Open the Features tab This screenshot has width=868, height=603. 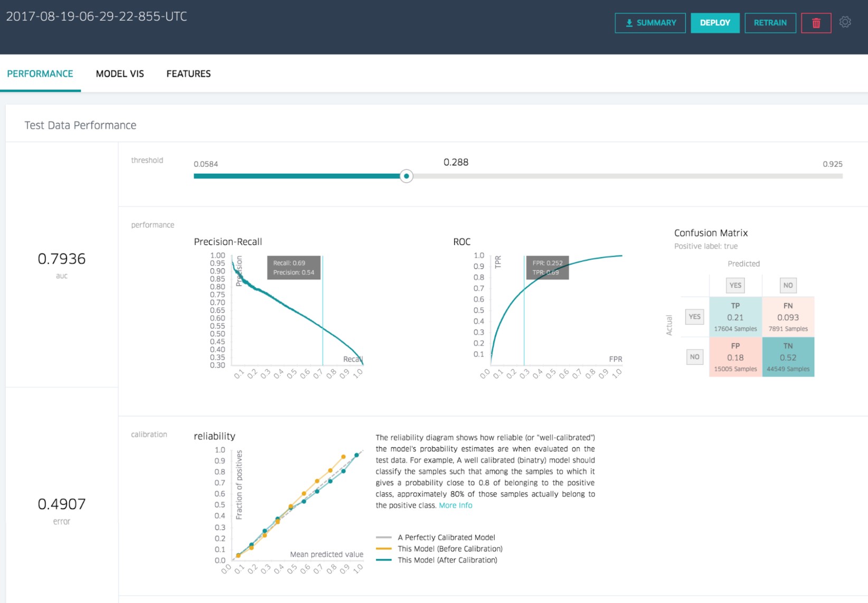coord(188,74)
